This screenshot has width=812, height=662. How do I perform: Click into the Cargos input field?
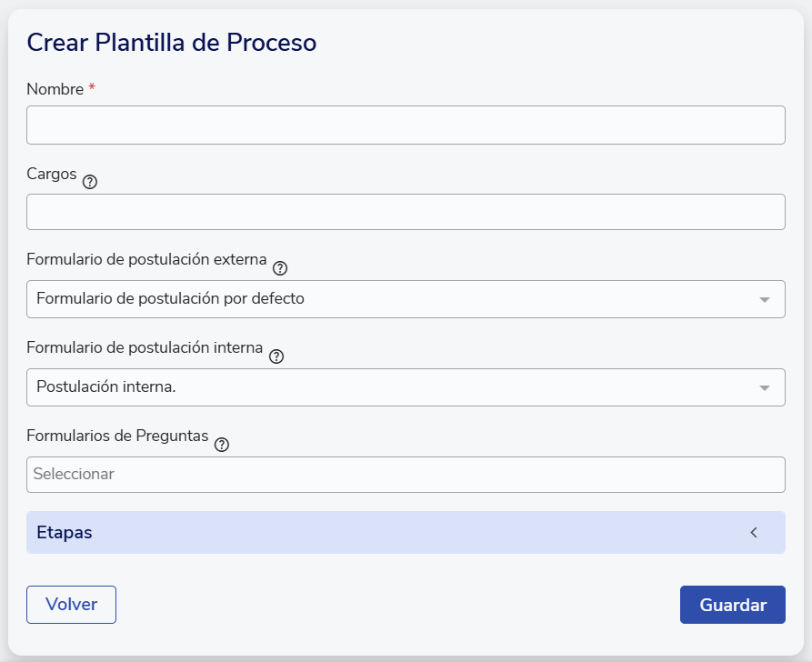coord(406,212)
